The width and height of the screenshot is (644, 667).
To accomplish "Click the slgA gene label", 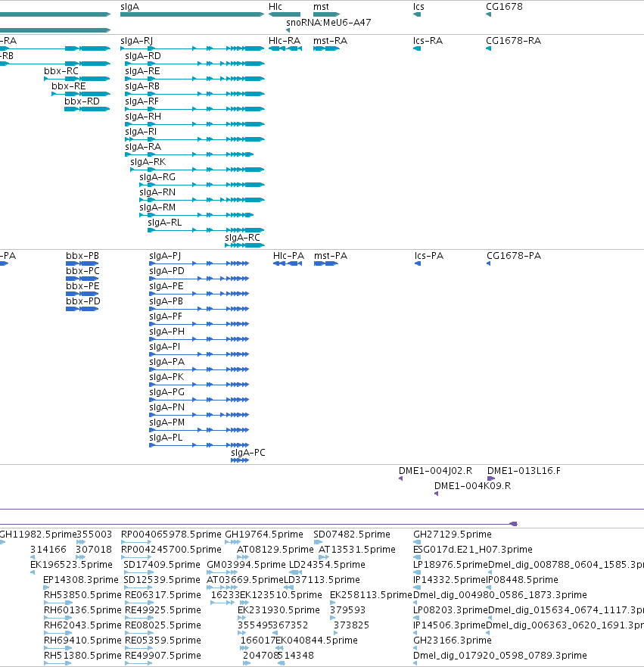I will coord(129,7).
